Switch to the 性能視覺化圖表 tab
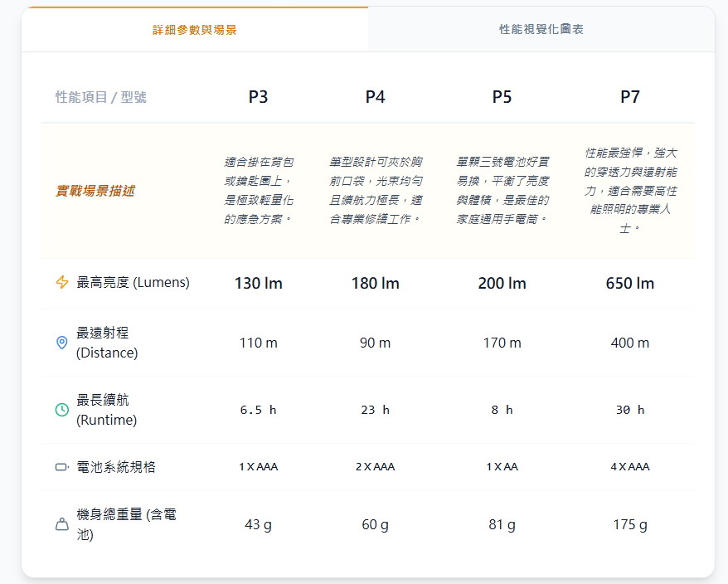This screenshot has width=728, height=584. point(541,29)
